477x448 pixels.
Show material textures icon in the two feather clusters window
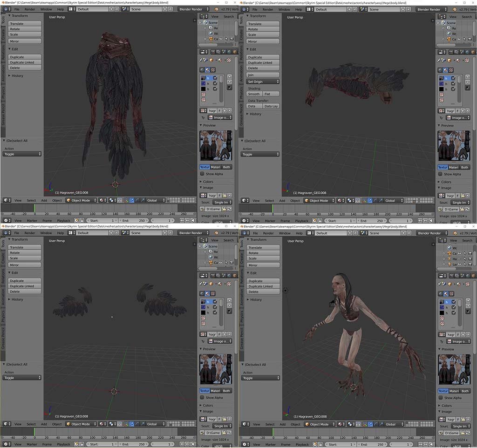click(x=207, y=293)
